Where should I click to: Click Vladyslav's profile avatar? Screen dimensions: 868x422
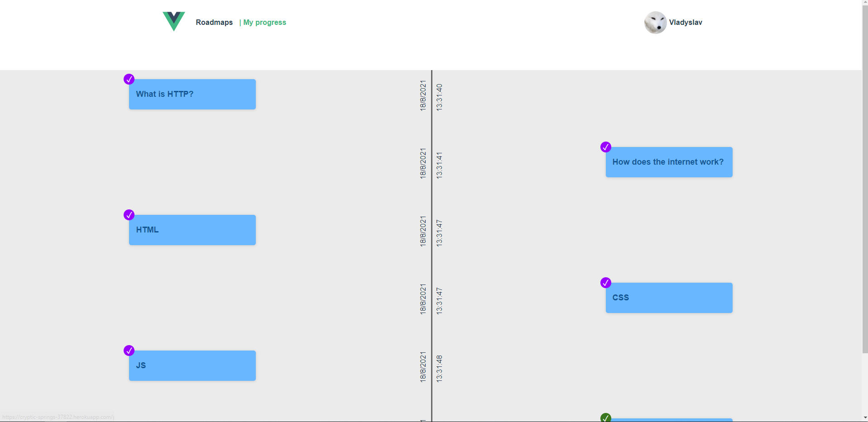[655, 22]
